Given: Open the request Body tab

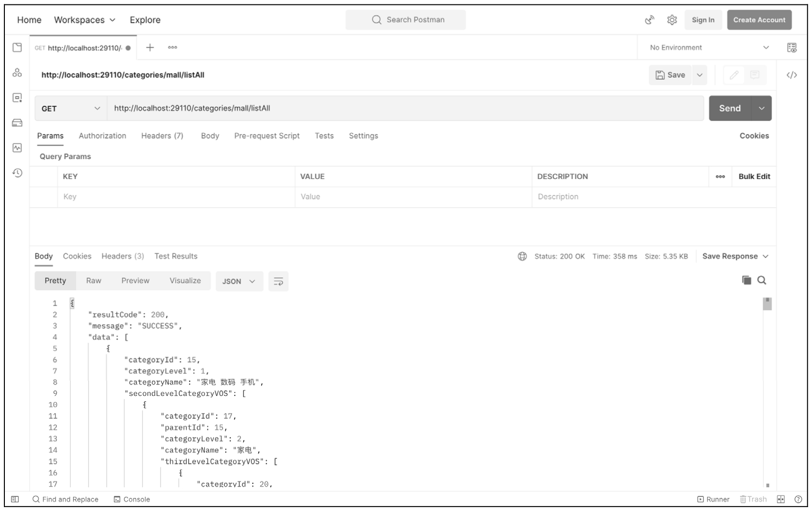Looking at the screenshot, I should click(210, 136).
